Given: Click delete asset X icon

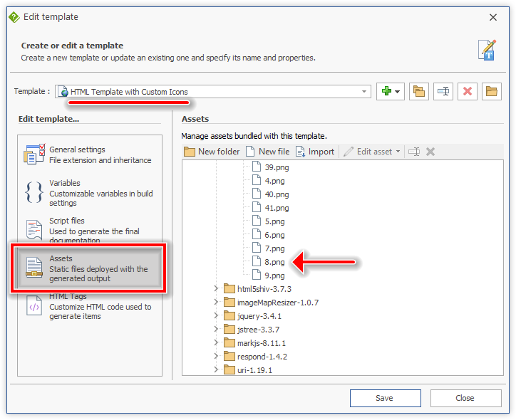Looking at the screenshot, I should click(x=430, y=152).
